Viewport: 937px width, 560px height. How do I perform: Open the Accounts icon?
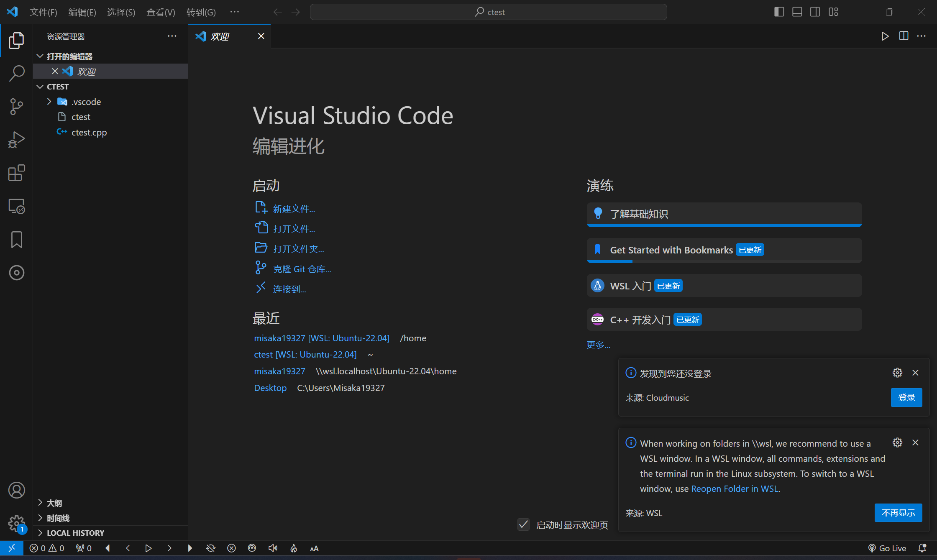pos(16,490)
